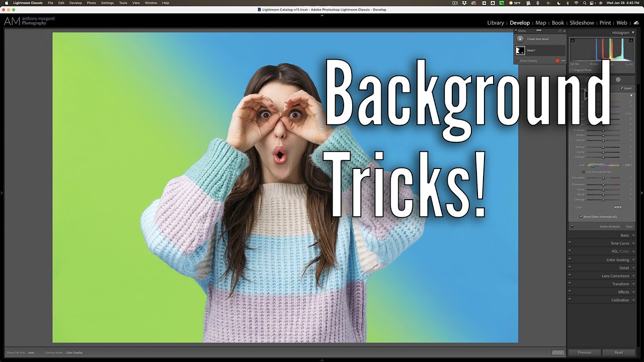Collapse the Histogram panel
This screenshot has height=362, width=644.
click(x=633, y=33)
